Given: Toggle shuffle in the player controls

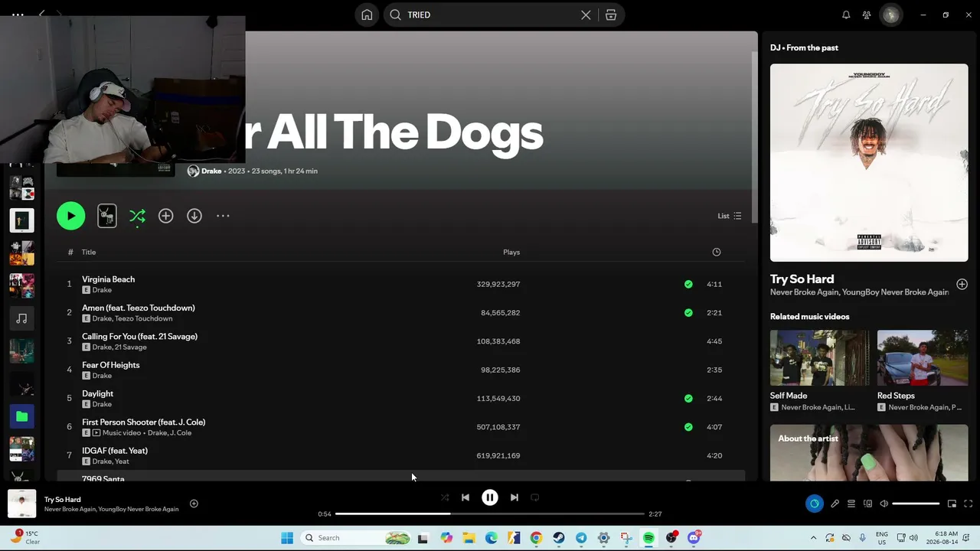Looking at the screenshot, I should (445, 497).
